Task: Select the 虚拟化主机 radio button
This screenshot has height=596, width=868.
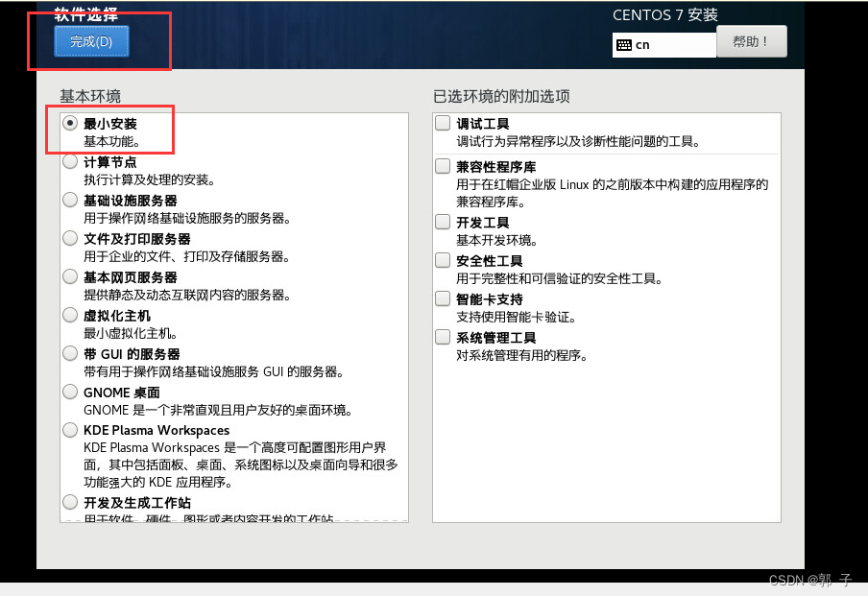Action: [70, 315]
